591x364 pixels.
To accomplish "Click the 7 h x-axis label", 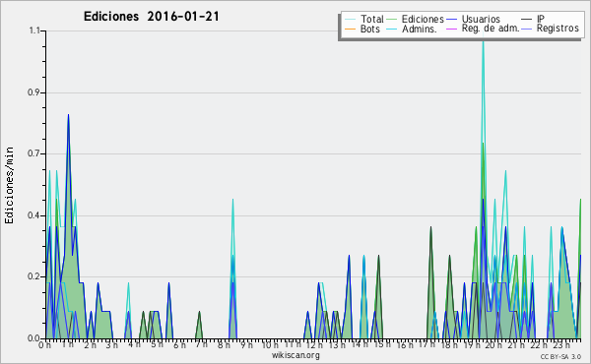I will pyautogui.click(x=202, y=344).
